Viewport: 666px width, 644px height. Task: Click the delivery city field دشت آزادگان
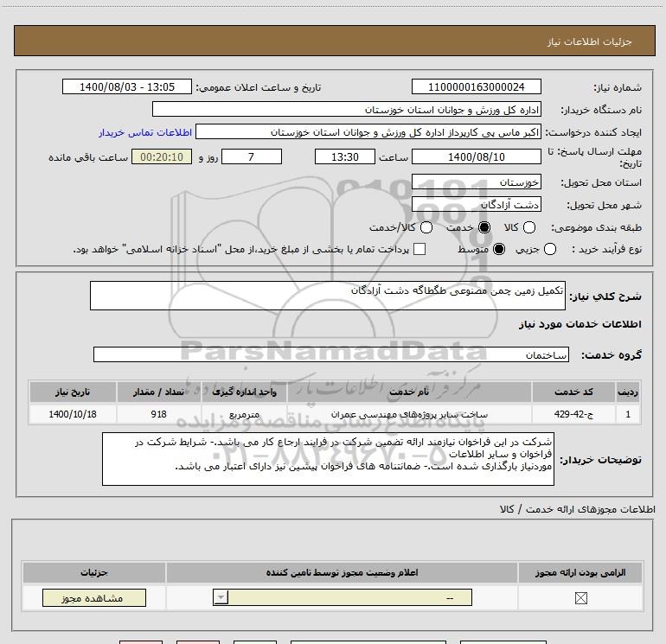[x=476, y=205]
